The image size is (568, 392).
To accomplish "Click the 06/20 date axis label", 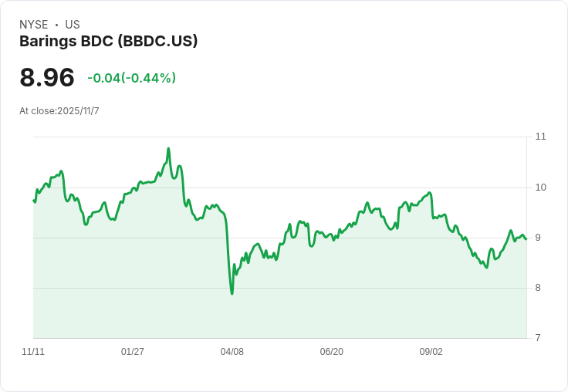I will coord(331,352).
